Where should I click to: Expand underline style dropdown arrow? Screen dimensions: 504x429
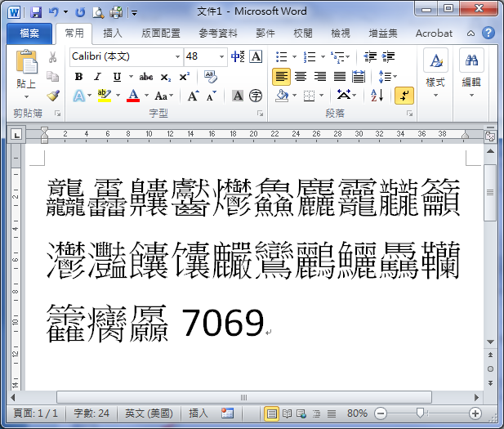coord(131,77)
